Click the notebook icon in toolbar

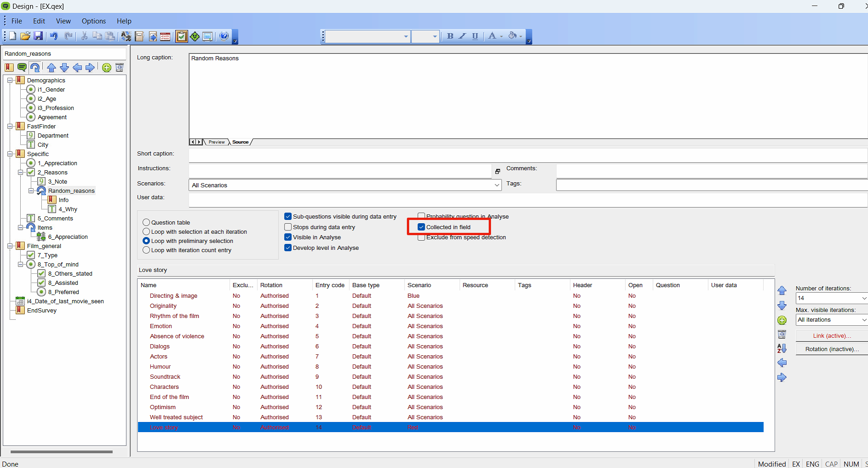(139, 36)
